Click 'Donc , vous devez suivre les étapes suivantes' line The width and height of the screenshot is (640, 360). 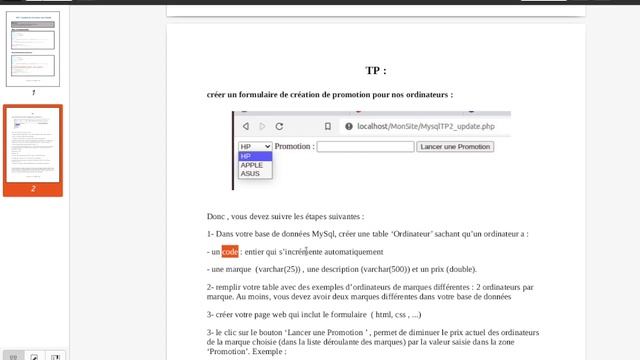(285, 217)
